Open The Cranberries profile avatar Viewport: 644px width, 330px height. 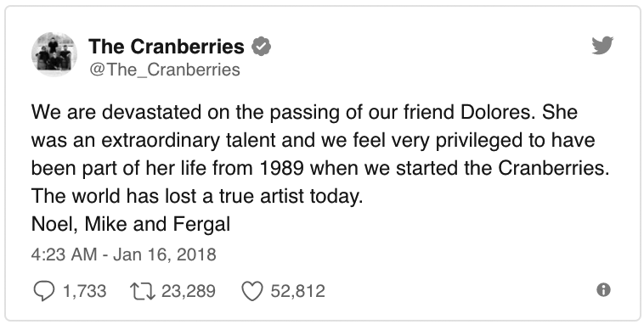pos(54,54)
